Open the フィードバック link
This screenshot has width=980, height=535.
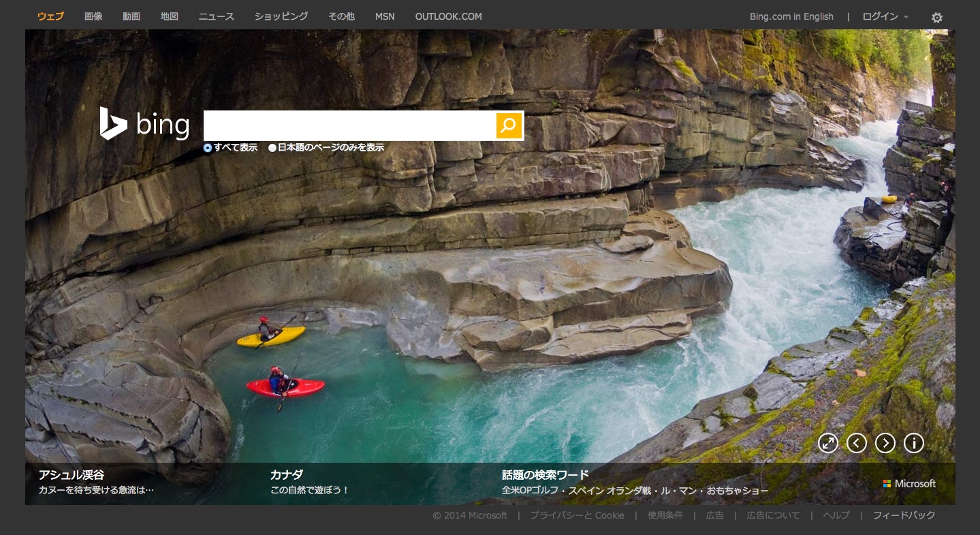[x=904, y=515]
